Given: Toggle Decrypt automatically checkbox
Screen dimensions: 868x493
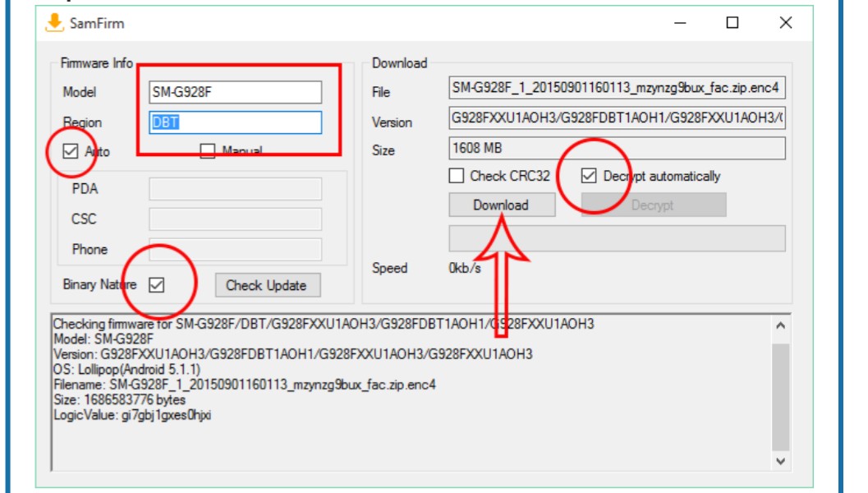Looking at the screenshot, I should [589, 176].
